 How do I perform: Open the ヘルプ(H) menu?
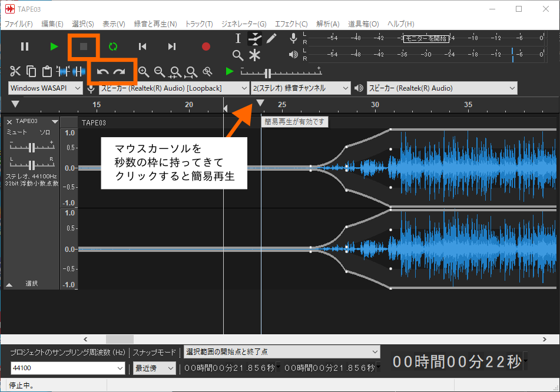400,24
